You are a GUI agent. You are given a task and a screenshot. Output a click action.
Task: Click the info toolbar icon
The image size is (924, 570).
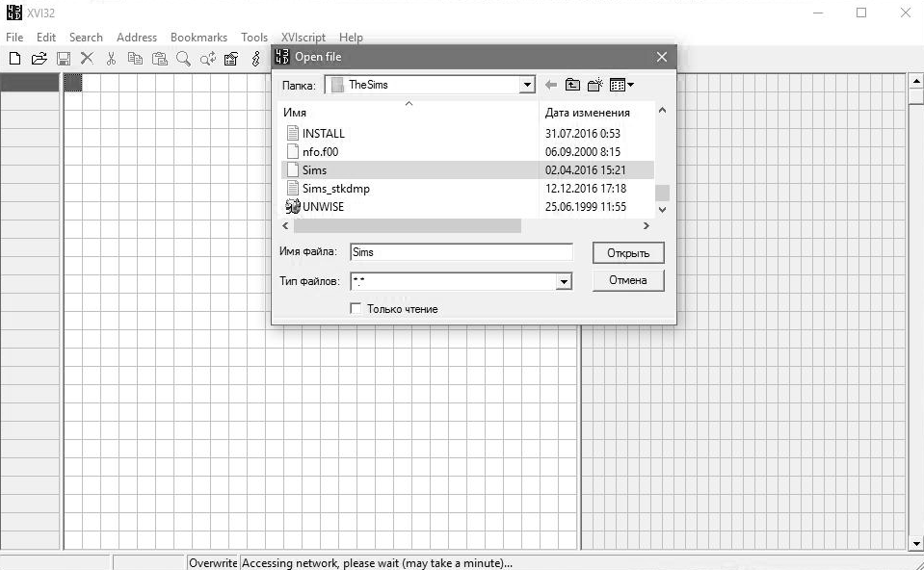click(x=255, y=59)
